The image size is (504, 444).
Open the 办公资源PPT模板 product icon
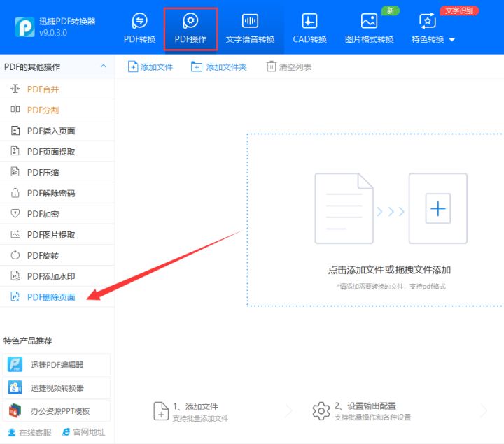(15, 410)
